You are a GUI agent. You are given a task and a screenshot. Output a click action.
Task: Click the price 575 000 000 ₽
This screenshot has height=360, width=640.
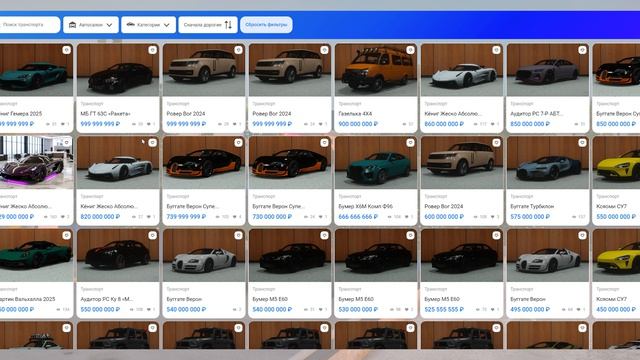(x=530, y=216)
